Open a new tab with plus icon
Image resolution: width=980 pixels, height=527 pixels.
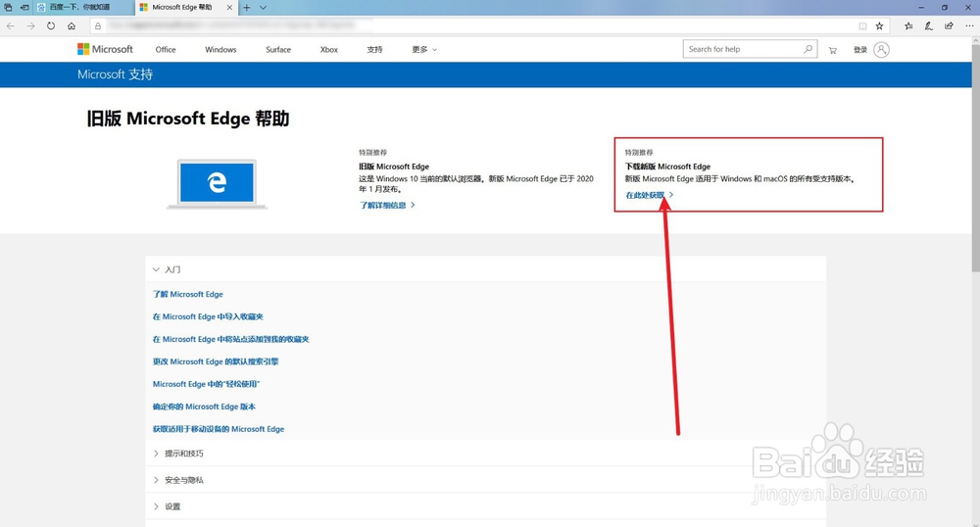(x=247, y=8)
